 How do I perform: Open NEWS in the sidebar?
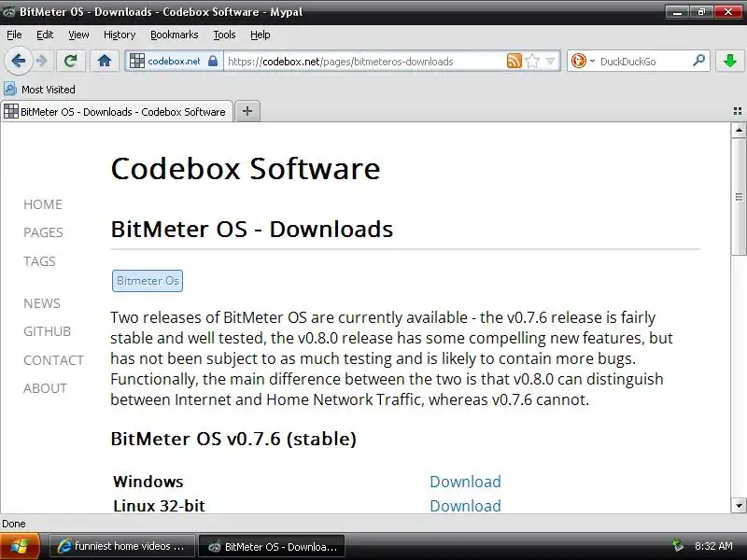coord(42,303)
